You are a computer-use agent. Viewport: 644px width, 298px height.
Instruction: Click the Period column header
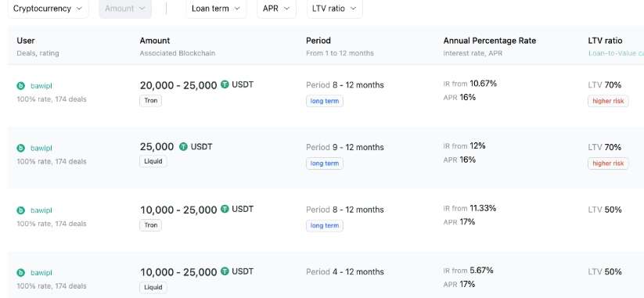[x=318, y=41]
